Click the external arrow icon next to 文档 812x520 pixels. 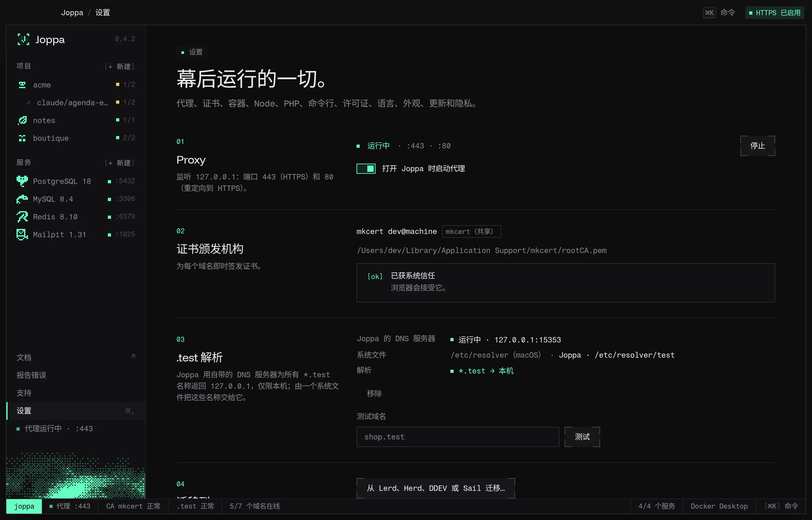coord(133,357)
